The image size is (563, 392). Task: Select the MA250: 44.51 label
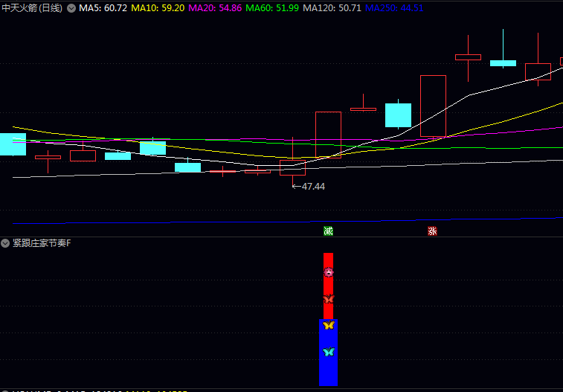point(394,8)
